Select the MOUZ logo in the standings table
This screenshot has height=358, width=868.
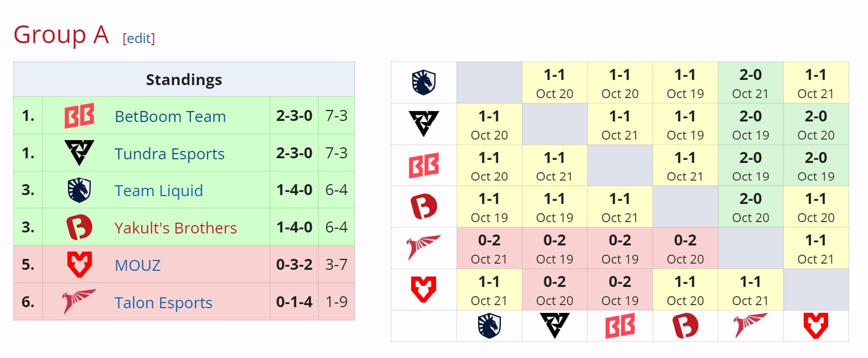point(79,265)
